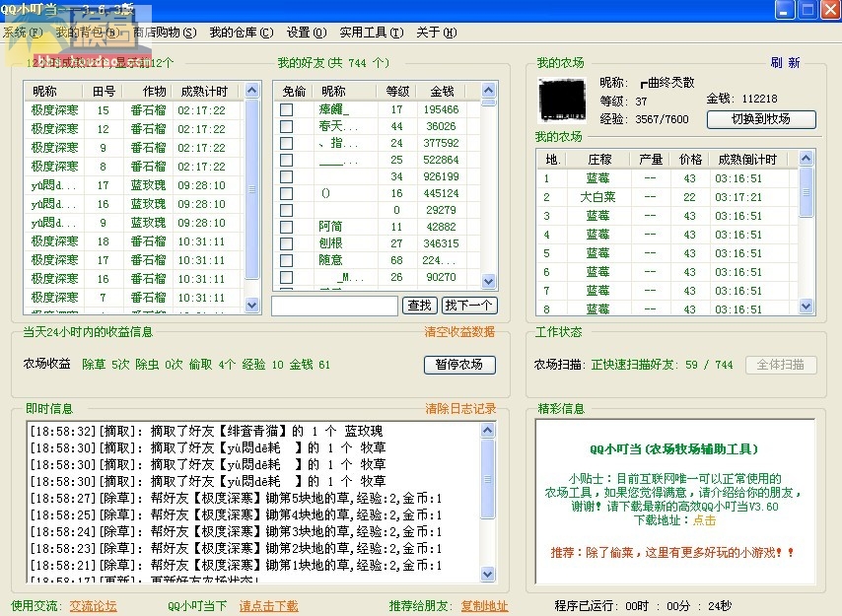Close the QQ小叮当 window

[830, 10]
